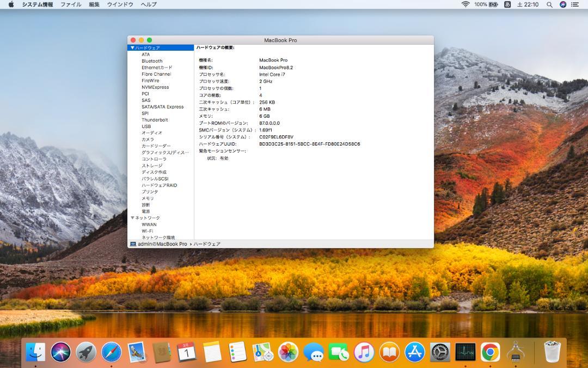Image resolution: width=588 pixels, height=368 pixels.
Task: Select プリンタ in the sidebar
Action: click(149, 191)
